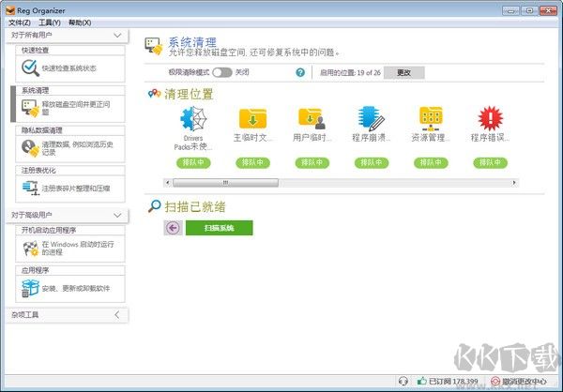Click the purple back arrow button
This screenshot has width=563, height=392.
pos(173,228)
